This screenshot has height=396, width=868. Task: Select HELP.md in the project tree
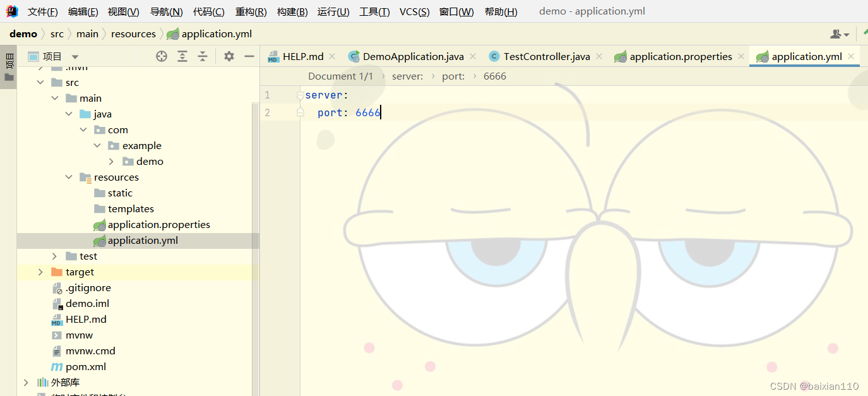click(79, 319)
